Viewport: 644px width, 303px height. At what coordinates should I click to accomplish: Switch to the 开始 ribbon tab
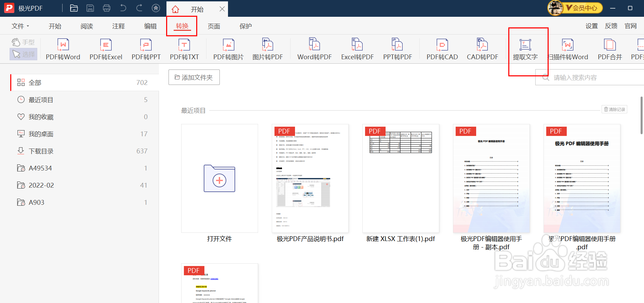(x=55, y=26)
